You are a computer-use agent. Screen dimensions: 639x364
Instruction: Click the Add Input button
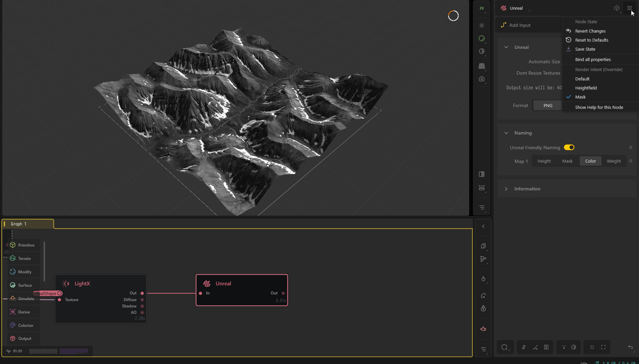point(519,25)
